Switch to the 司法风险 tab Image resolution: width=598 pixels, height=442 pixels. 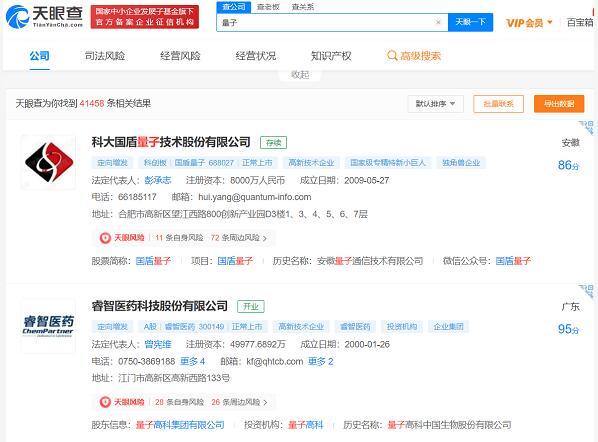coord(105,56)
